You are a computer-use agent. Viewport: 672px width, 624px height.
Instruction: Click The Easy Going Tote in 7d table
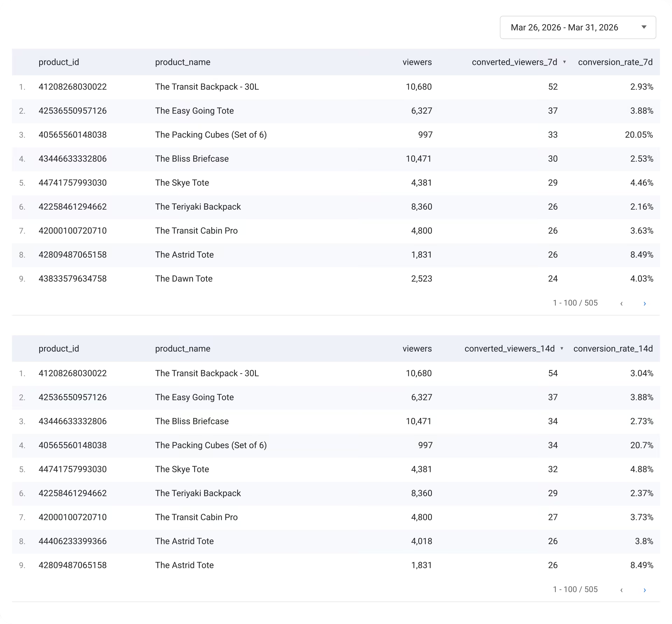pyautogui.click(x=194, y=111)
